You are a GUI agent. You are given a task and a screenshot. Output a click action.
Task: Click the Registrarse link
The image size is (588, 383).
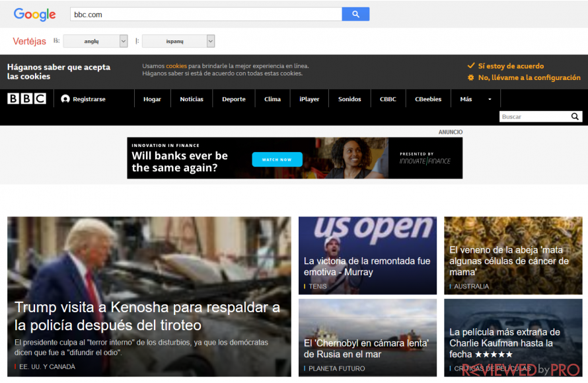(x=89, y=99)
